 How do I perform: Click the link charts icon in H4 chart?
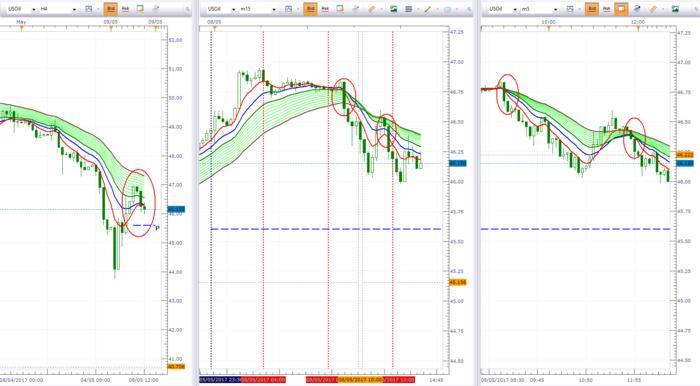(x=155, y=9)
